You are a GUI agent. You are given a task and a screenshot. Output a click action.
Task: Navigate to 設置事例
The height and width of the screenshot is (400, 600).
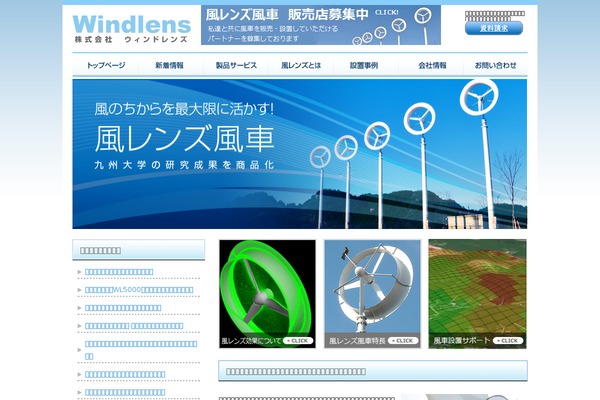click(x=364, y=65)
